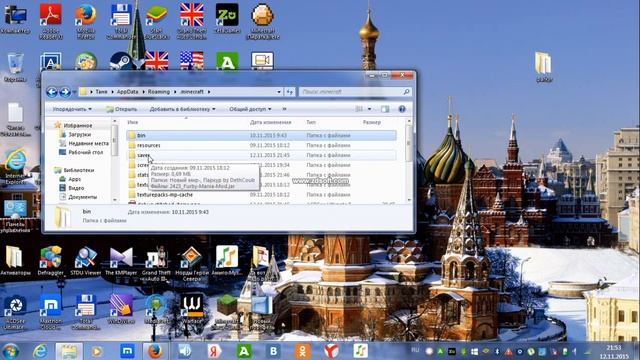Open Загрузки in navigation pane

(79, 134)
